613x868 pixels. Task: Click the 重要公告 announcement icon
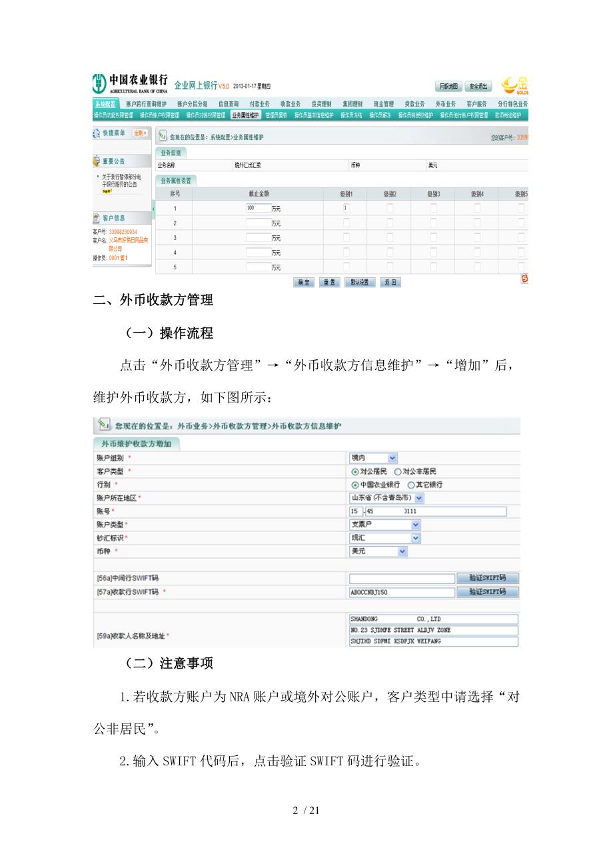click(x=97, y=161)
